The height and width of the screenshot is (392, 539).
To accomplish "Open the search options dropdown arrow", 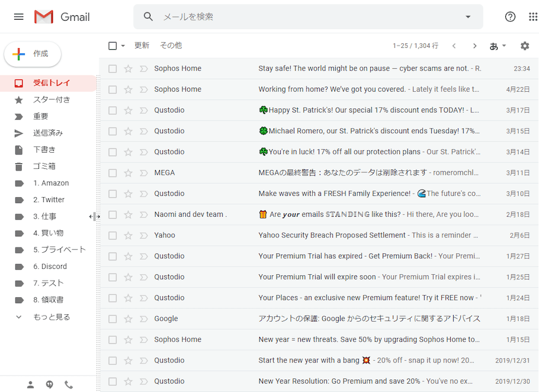I will coord(468,17).
